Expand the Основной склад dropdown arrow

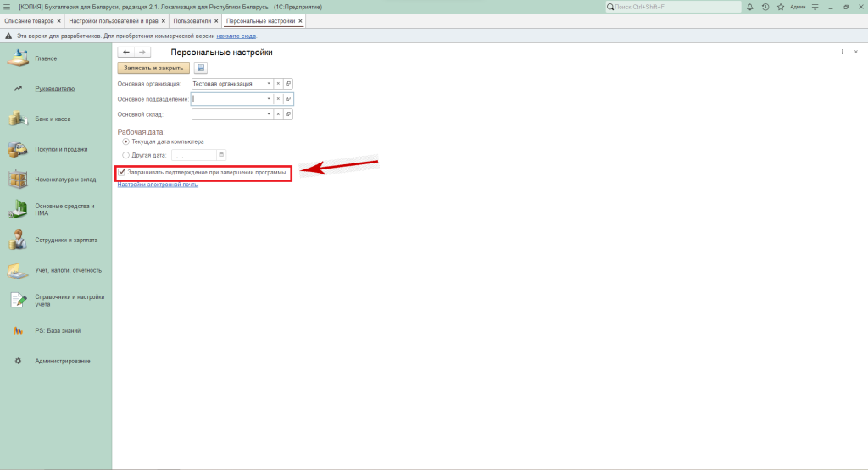tap(268, 113)
